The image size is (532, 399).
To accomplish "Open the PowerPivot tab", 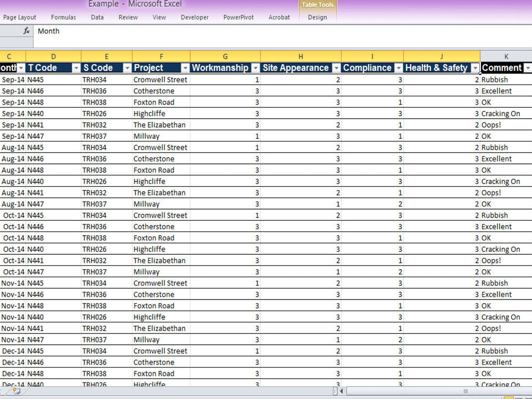I will pyautogui.click(x=238, y=18).
